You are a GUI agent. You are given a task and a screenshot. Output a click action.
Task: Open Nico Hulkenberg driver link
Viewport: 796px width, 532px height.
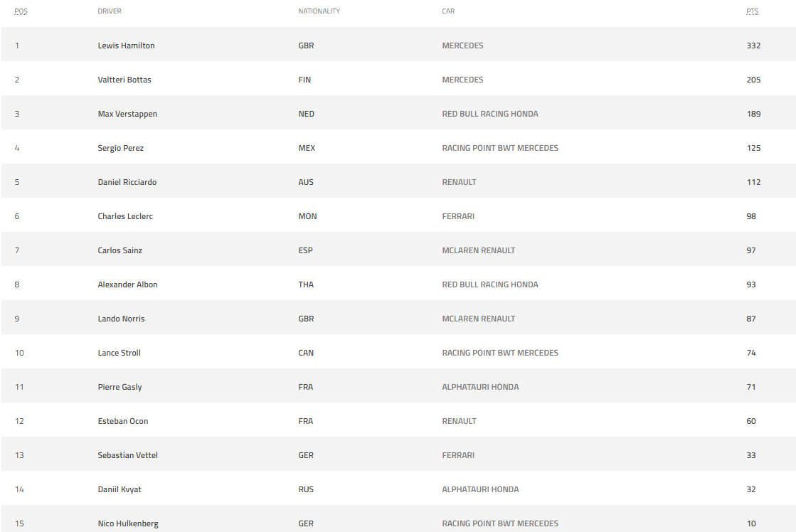point(128,524)
